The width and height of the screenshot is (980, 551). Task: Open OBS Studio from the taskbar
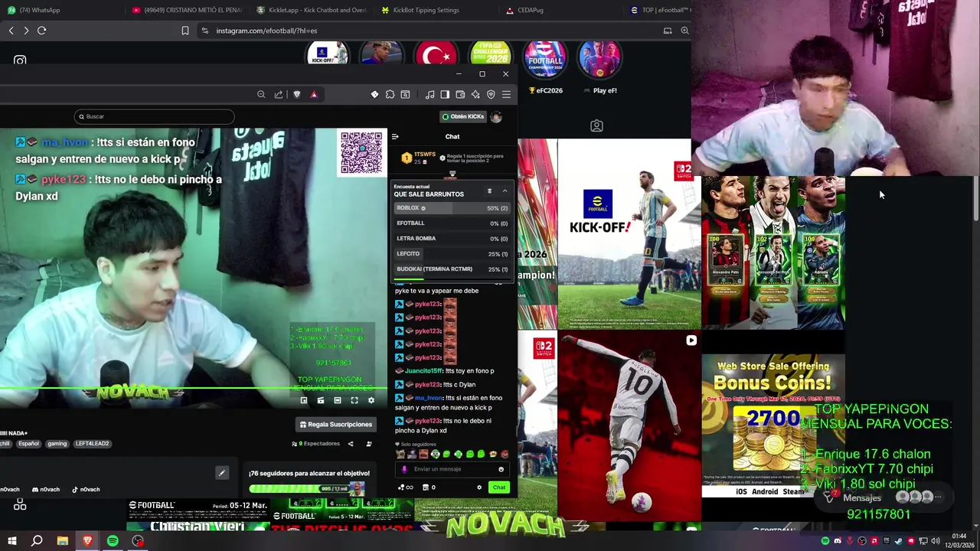[x=138, y=541]
